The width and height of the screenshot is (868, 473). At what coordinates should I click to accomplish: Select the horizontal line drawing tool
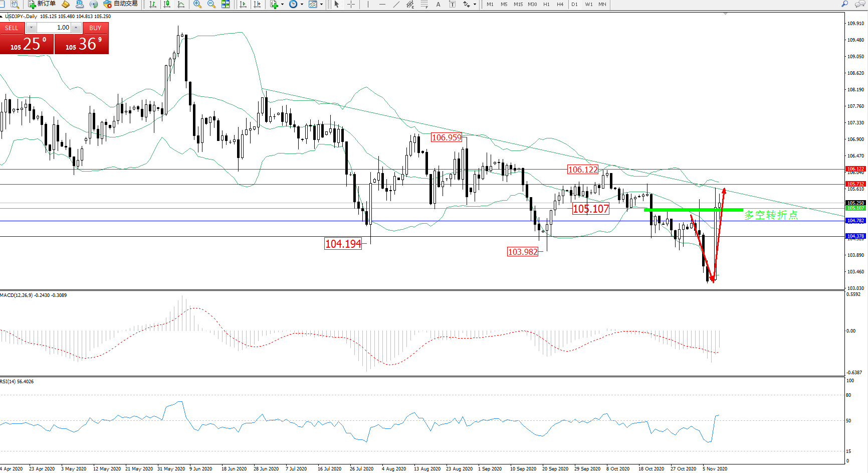(382, 4)
